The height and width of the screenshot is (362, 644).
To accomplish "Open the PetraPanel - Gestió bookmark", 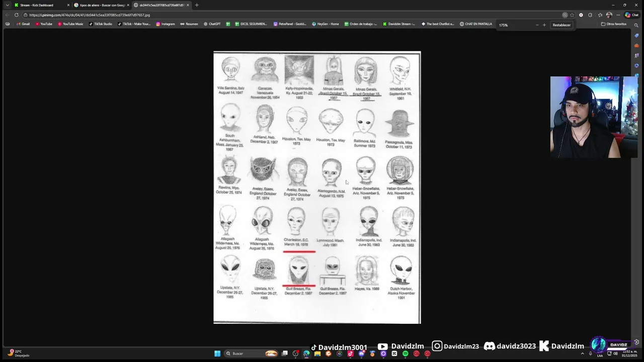I will (x=290, y=24).
